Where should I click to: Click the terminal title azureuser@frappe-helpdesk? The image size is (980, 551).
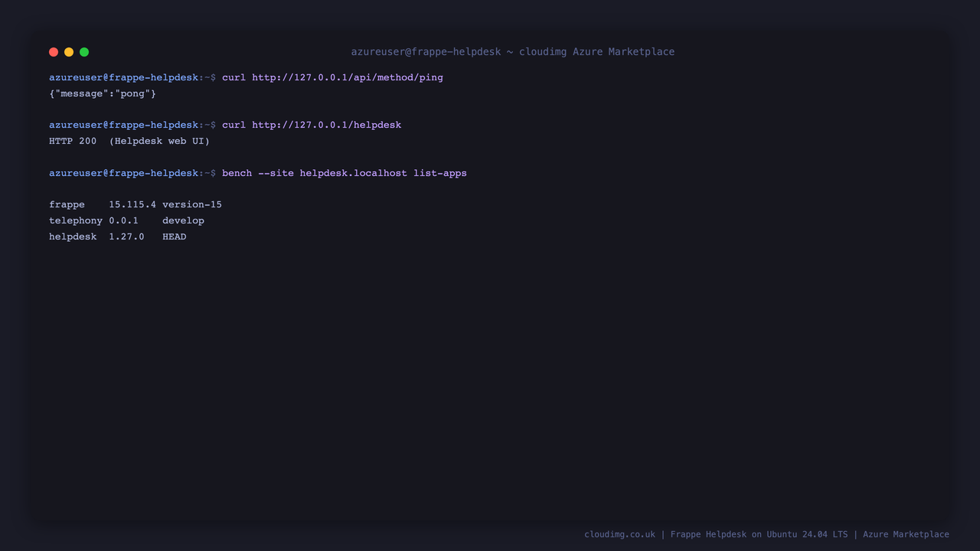[426, 52]
